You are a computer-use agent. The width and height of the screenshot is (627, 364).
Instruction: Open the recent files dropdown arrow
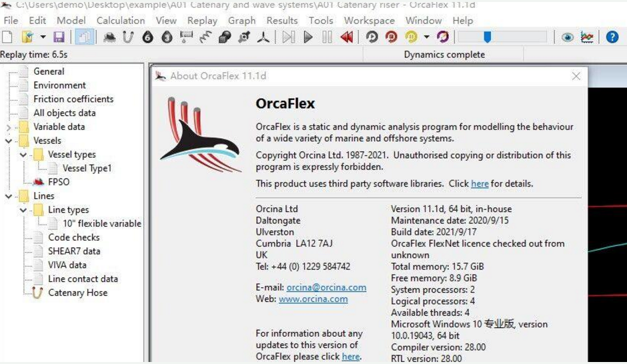[x=43, y=37]
